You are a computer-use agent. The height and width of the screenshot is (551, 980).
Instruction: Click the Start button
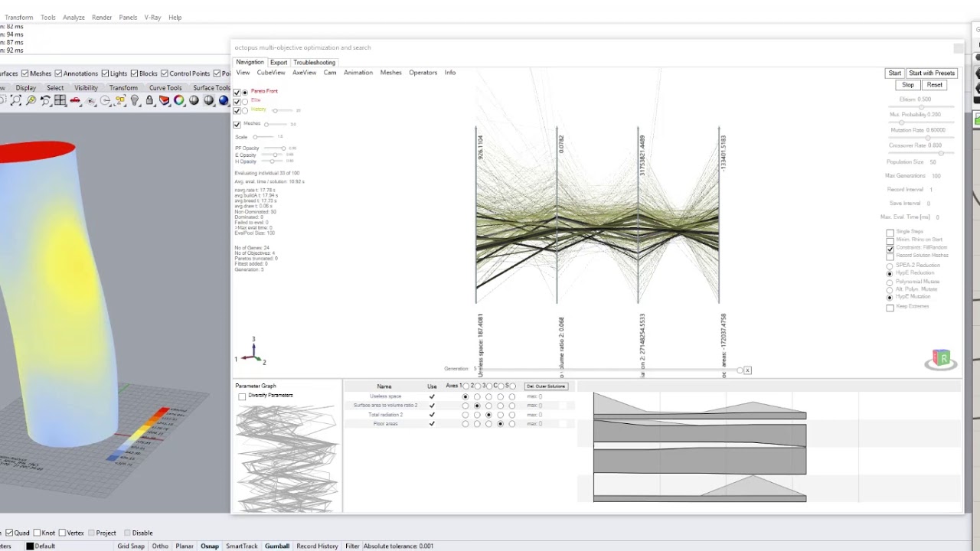894,73
